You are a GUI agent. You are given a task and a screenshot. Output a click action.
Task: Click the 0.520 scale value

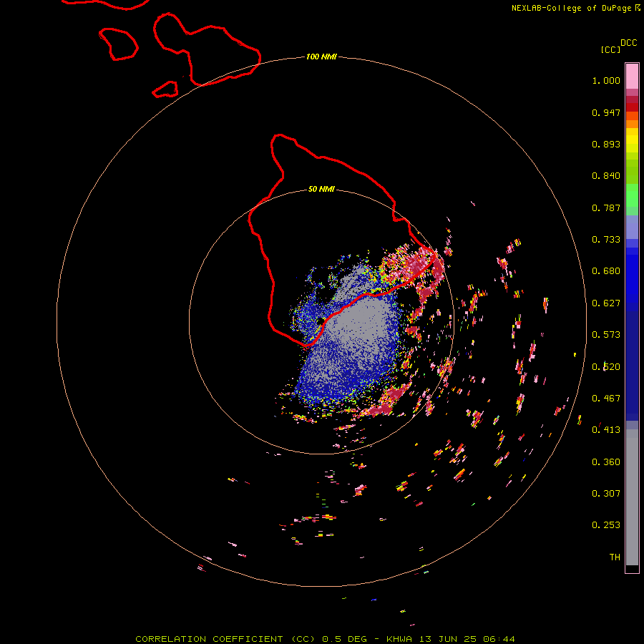[x=606, y=367]
